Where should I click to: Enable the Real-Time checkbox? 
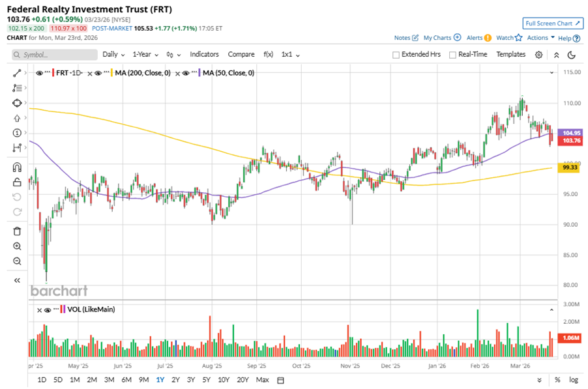(452, 55)
